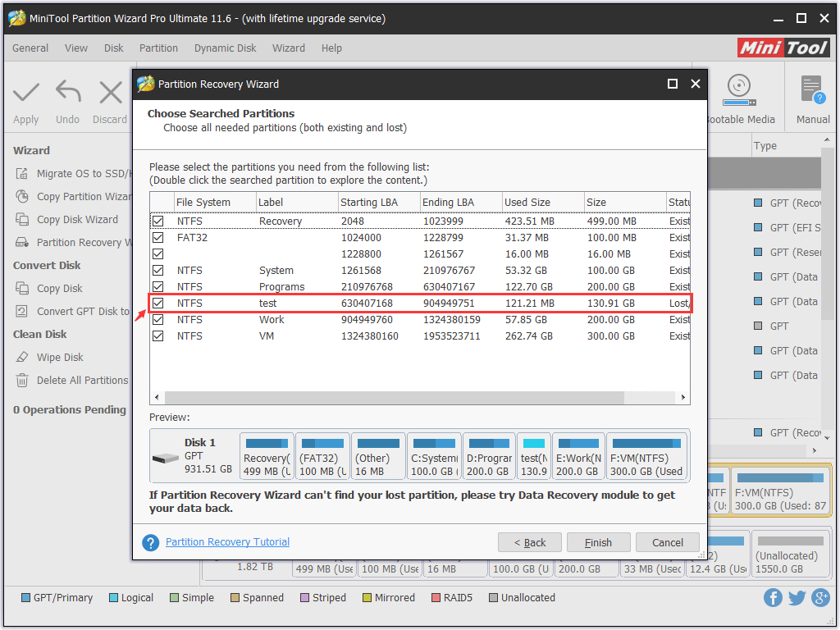Image resolution: width=840 pixels, height=630 pixels.
Task: Open the General menu
Action: tap(30, 48)
